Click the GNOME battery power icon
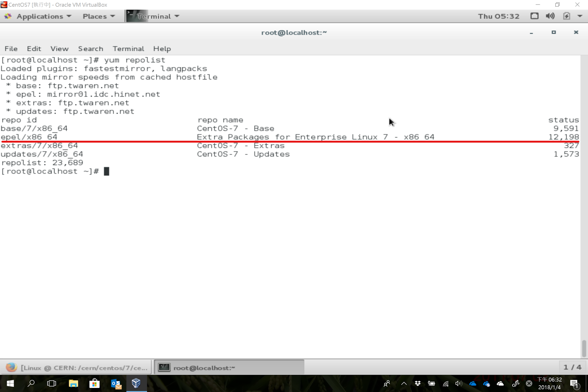Image resolution: width=588 pixels, height=392 pixels. coord(566,16)
